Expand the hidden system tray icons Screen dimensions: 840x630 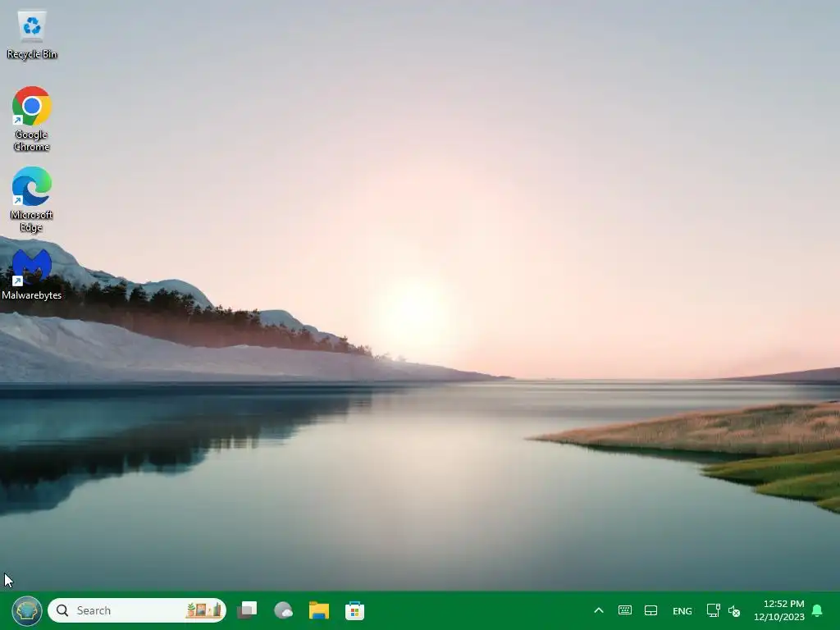pos(599,610)
